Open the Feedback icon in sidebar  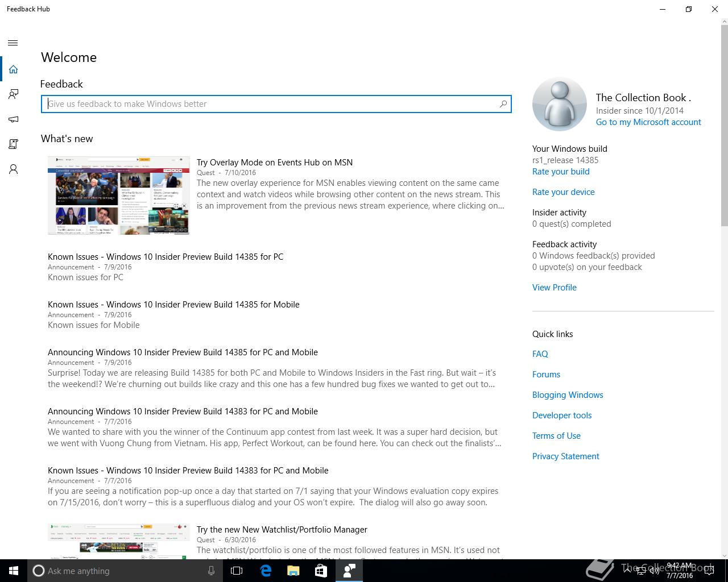click(x=13, y=94)
